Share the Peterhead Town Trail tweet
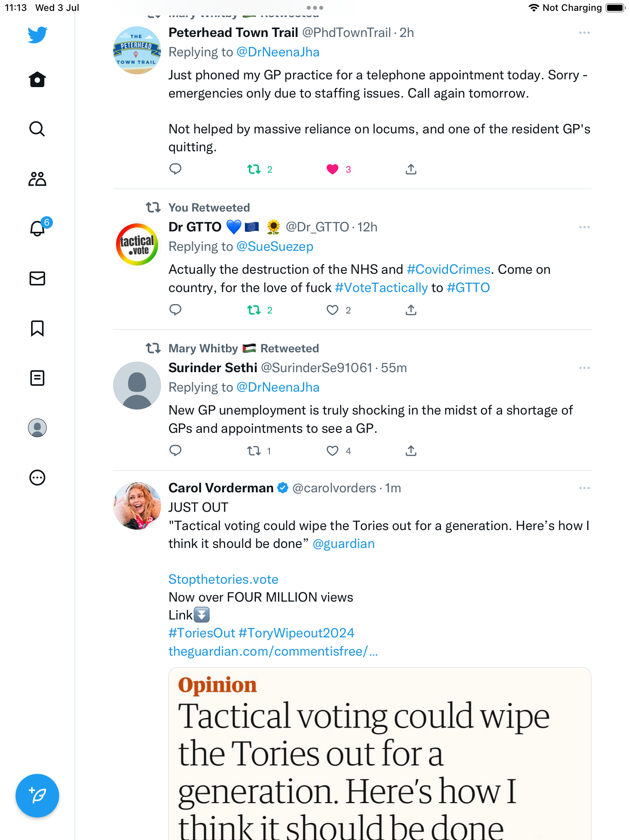The width and height of the screenshot is (630, 840). (411, 169)
